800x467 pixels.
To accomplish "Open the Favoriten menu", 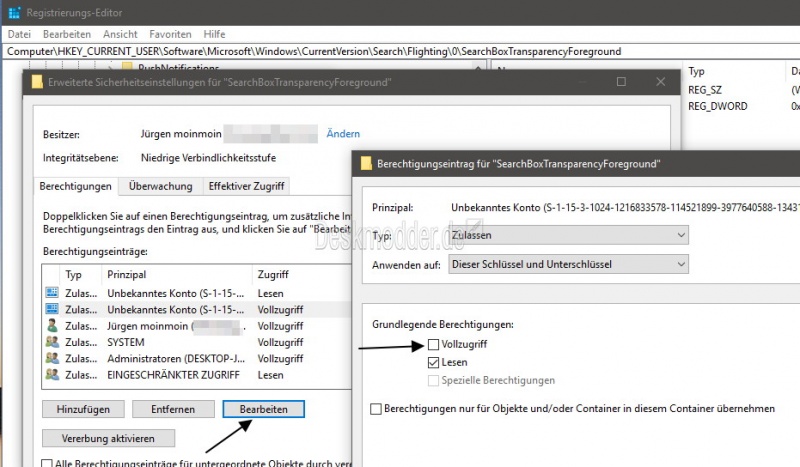I will (x=170, y=34).
